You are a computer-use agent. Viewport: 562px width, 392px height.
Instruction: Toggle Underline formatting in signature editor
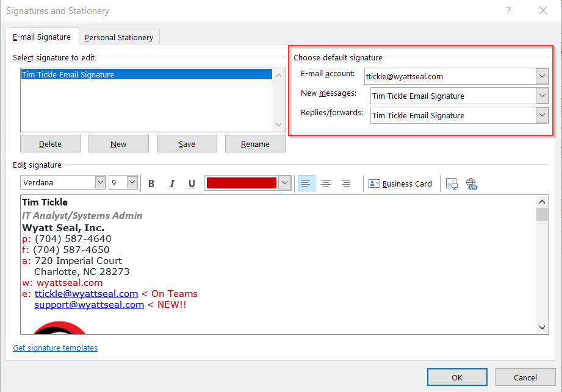point(192,184)
